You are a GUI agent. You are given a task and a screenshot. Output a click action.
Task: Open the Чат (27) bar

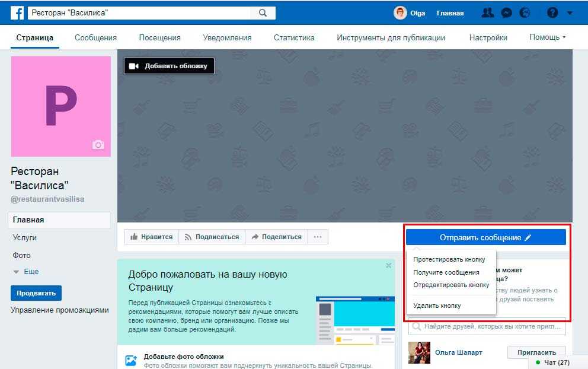(x=556, y=362)
